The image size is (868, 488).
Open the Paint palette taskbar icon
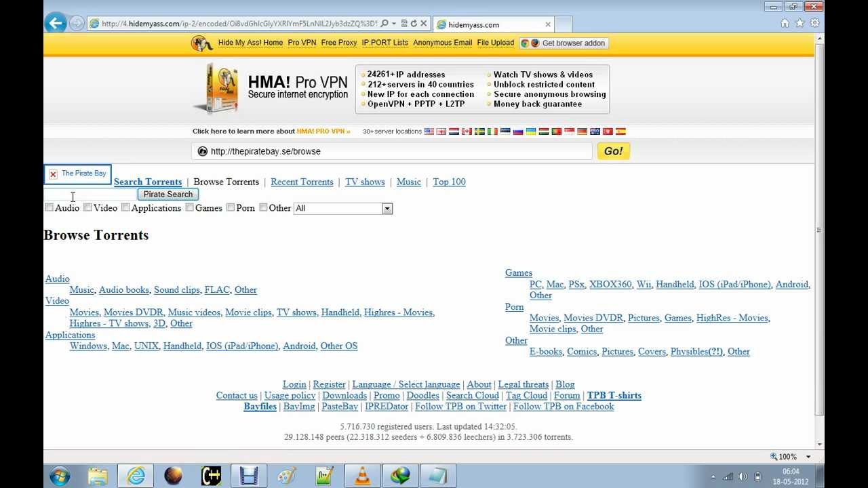(287, 476)
